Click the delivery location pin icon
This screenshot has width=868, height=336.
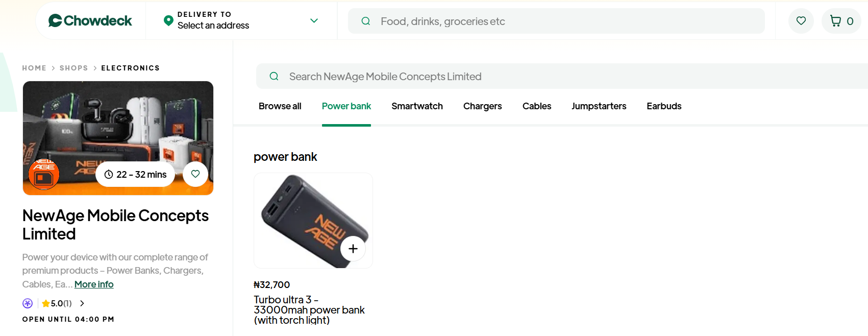(x=168, y=20)
